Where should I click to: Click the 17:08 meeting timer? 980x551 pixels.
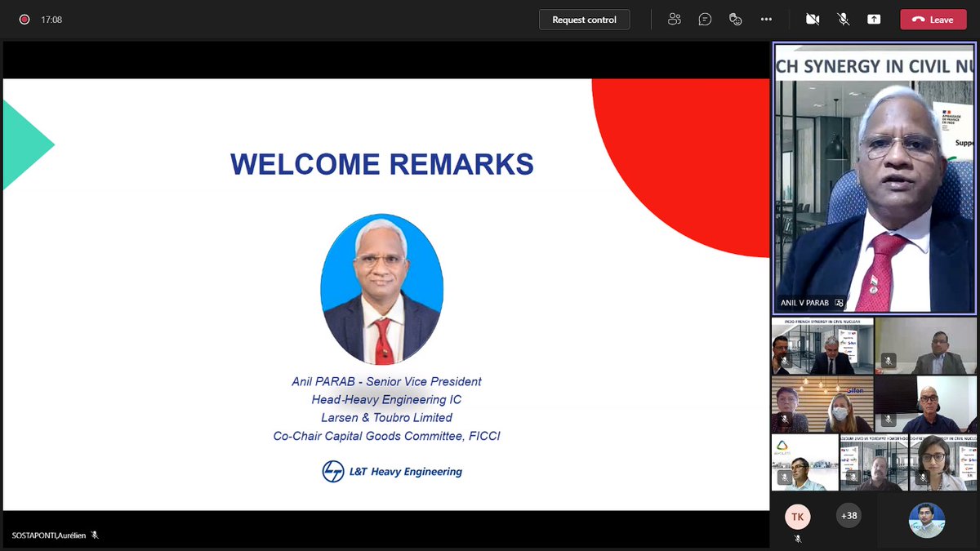click(x=51, y=20)
